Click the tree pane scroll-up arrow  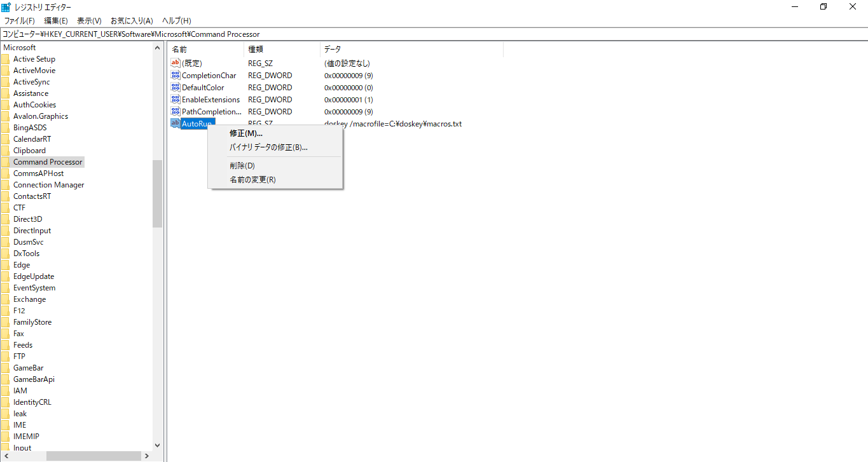(x=158, y=48)
